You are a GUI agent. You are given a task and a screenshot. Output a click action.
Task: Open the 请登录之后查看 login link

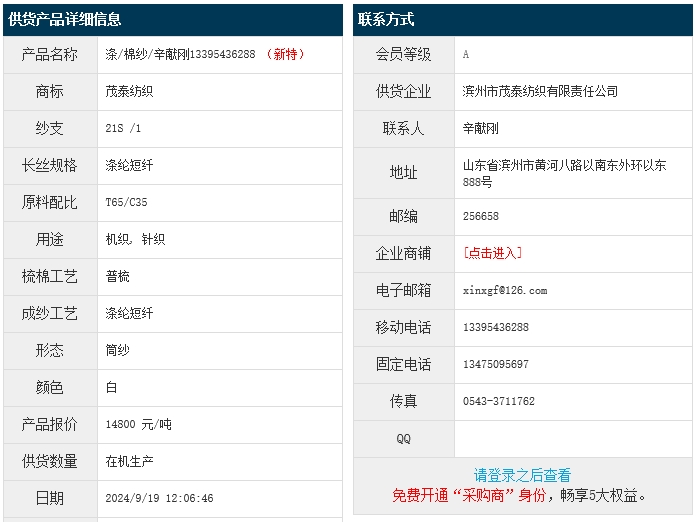[522, 475]
